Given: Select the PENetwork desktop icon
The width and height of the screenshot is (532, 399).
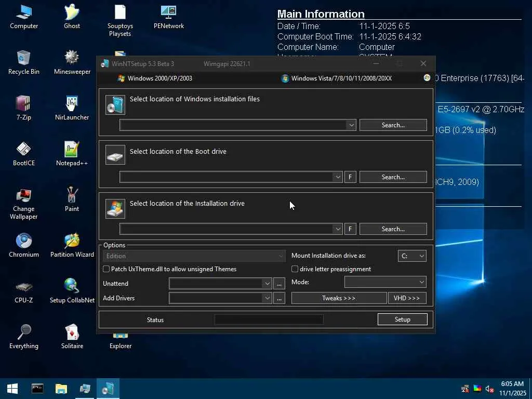Looking at the screenshot, I should pos(169,17).
